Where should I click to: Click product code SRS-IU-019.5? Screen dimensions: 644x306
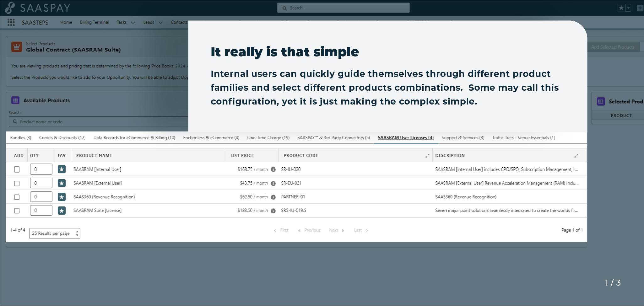294,211
